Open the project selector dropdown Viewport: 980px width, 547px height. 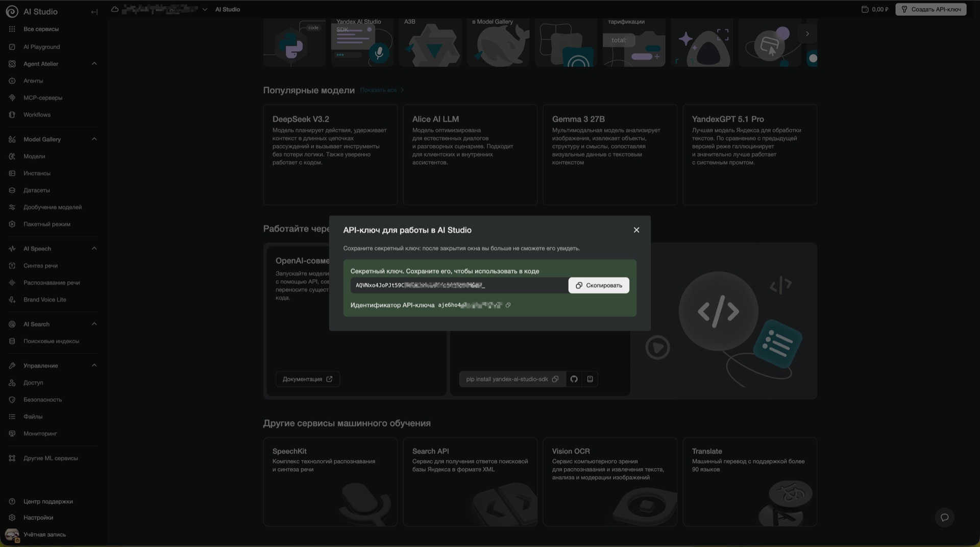tap(204, 10)
